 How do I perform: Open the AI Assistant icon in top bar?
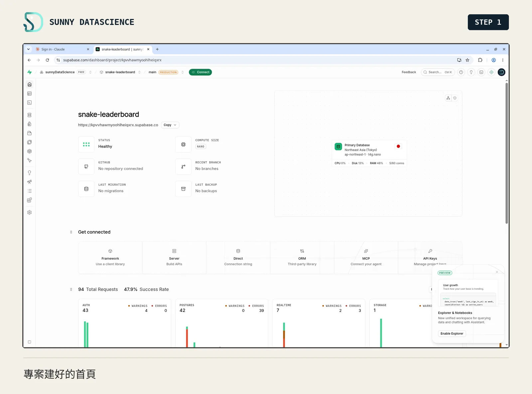coord(491,72)
